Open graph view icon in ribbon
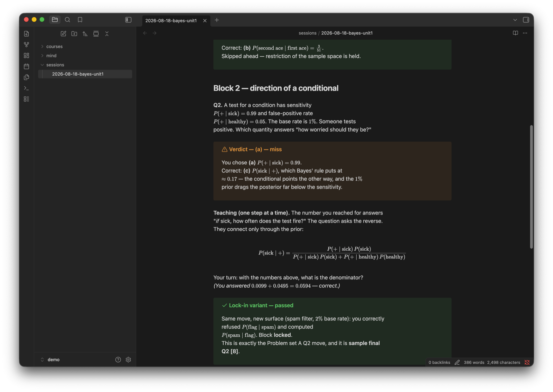553x392 pixels. (27, 45)
